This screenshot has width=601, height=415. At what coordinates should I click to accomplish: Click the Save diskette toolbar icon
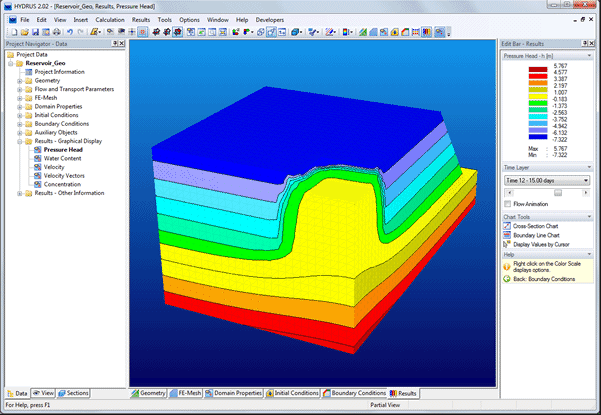click(35, 32)
